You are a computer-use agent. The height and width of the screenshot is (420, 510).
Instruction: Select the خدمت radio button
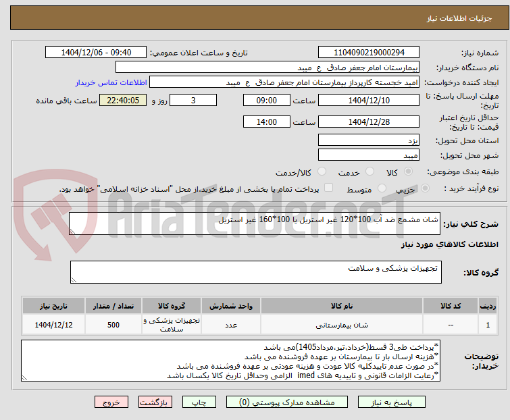click(369, 172)
